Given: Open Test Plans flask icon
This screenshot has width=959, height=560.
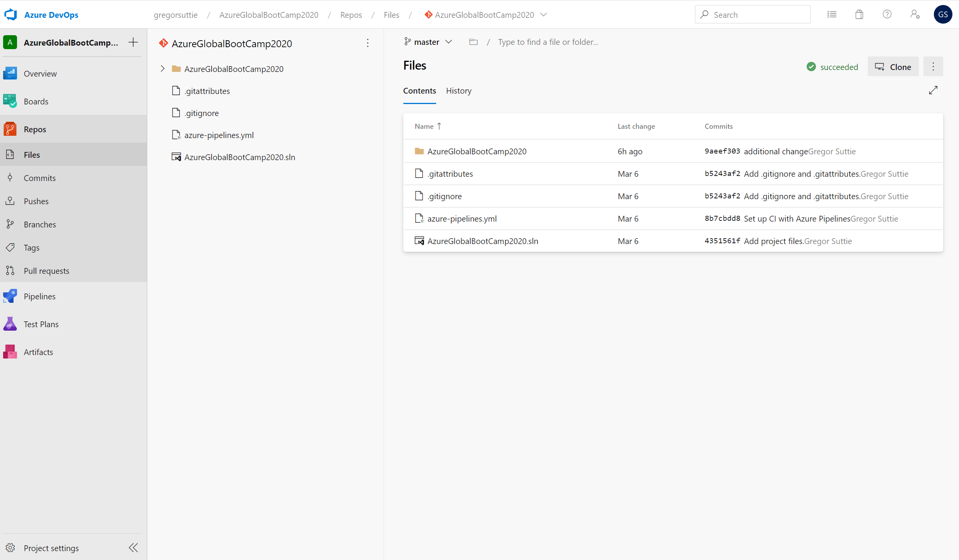Looking at the screenshot, I should [10, 324].
